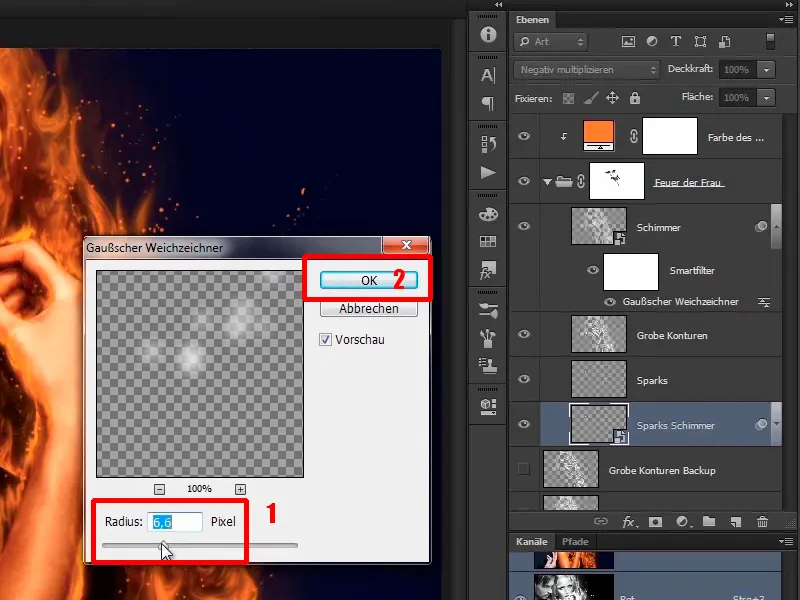
Task: Lock transparent pixels icon
Action: click(568, 98)
